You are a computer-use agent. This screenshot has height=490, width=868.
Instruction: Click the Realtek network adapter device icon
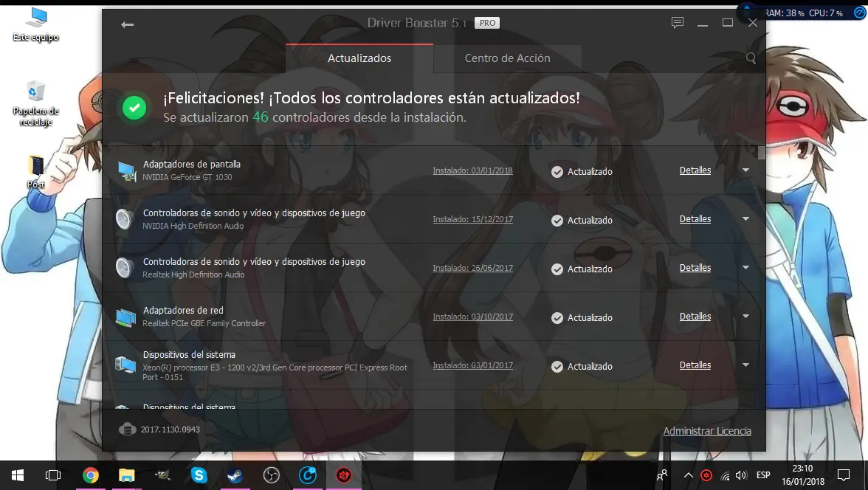[124, 316]
